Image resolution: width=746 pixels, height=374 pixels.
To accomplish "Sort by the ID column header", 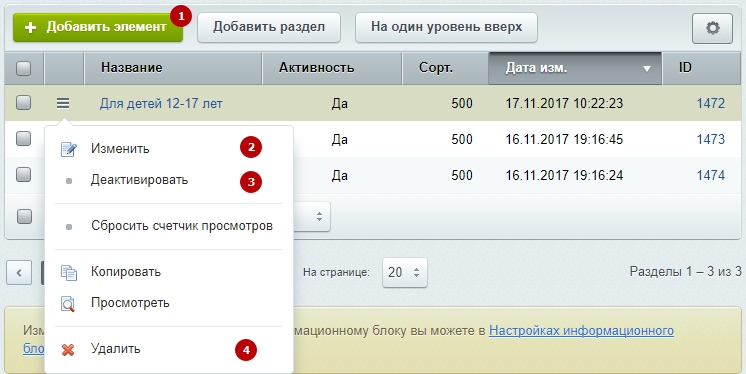I will 701,68.
